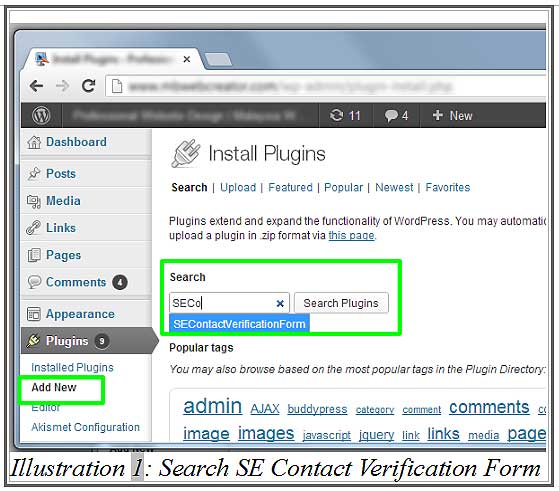Click the Pages icon in sidebar
The image size is (559, 491).
pyautogui.click(x=34, y=255)
